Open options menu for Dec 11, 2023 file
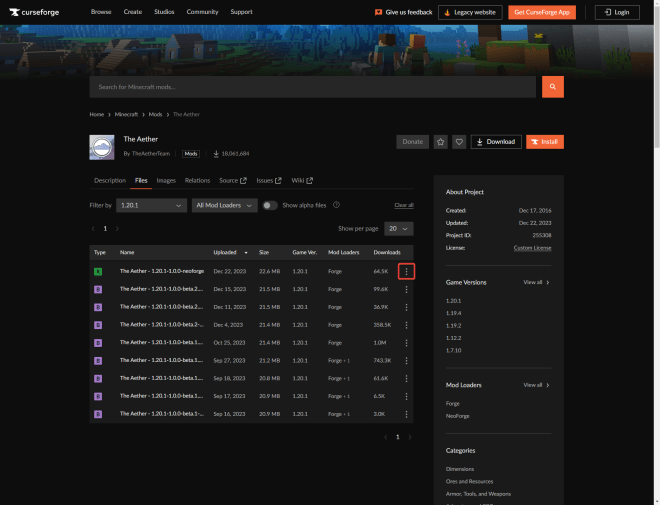 [x=406, y=307]
